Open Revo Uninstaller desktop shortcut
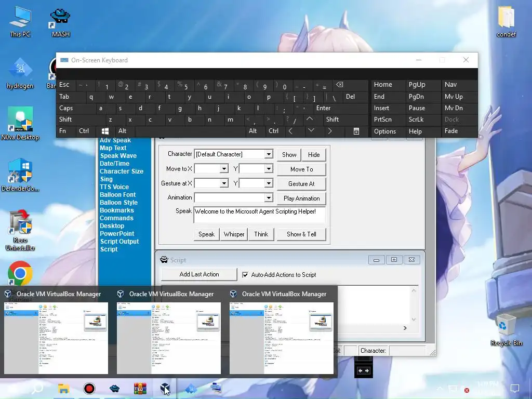The image size is (532, 399). pyautogui.click(x=20, y=230)
